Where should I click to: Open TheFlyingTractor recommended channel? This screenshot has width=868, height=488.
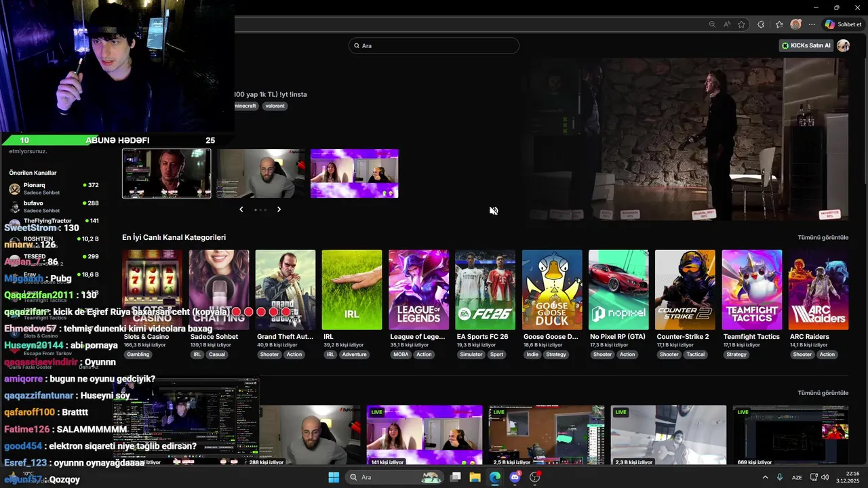click(x=54, y=222)
